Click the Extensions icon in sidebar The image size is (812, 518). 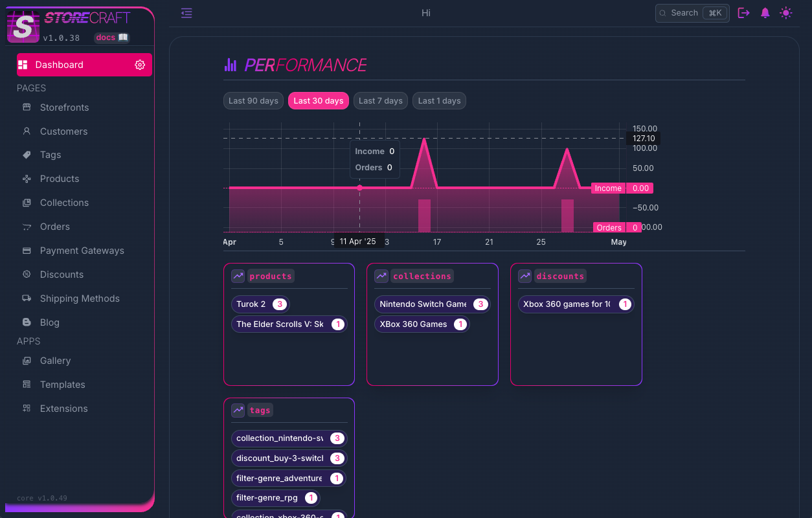[x=27, y=409]
